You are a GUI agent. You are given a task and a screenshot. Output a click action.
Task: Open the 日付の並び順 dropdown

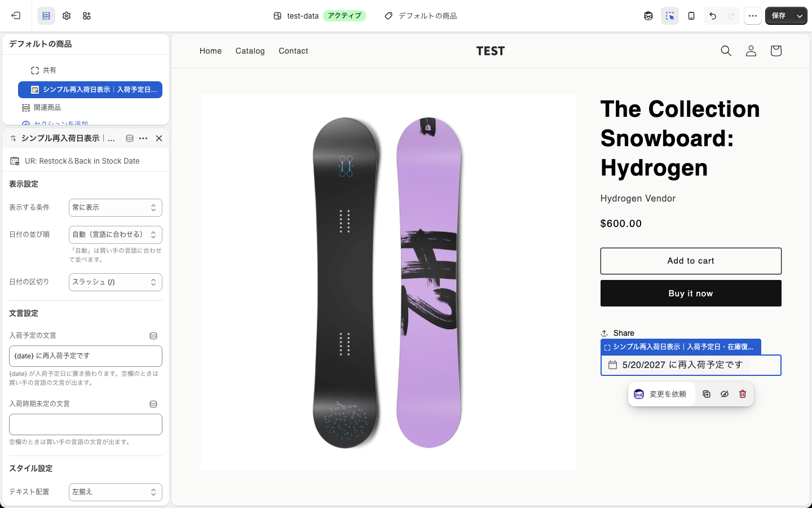coord(116,235)
